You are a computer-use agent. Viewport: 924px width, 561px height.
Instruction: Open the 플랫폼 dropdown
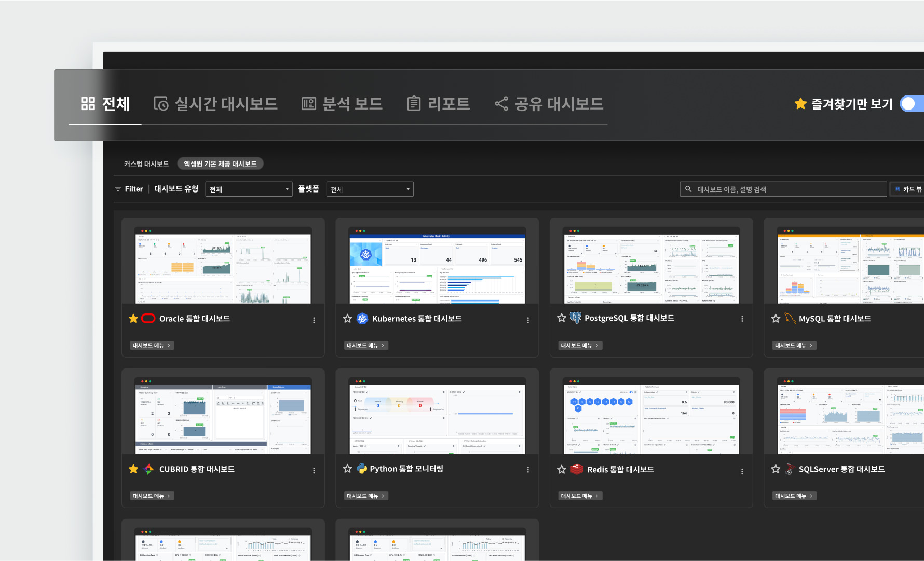click(370, 189)
